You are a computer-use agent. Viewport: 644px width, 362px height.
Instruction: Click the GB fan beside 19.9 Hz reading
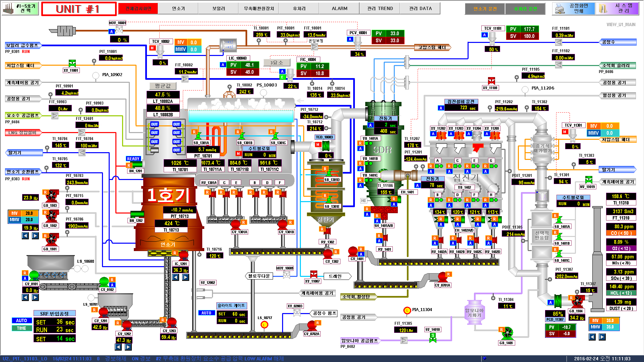[x=51, y=217]
